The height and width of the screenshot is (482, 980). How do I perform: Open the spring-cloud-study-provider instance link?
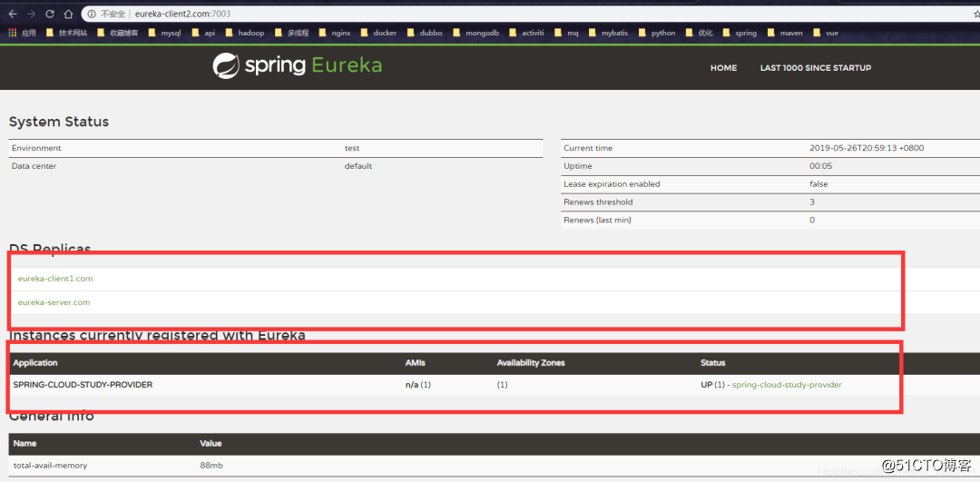tap(787, 385)
